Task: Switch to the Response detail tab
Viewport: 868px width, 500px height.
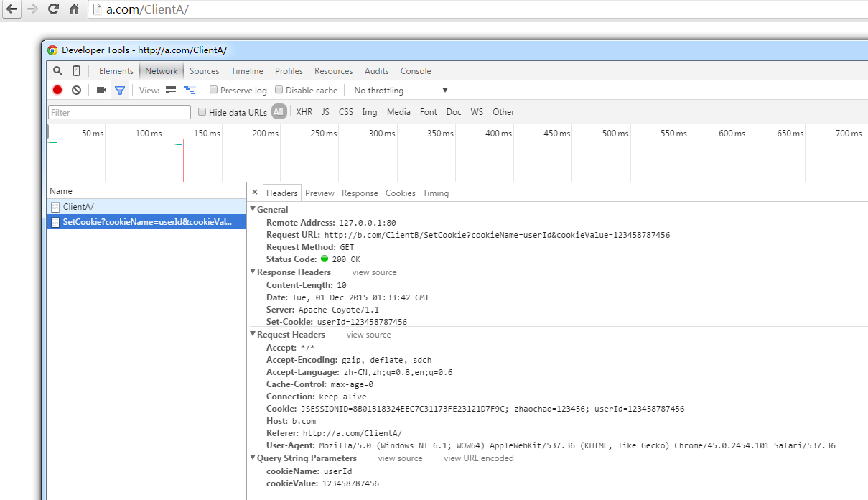Action: tap(360, 193)
